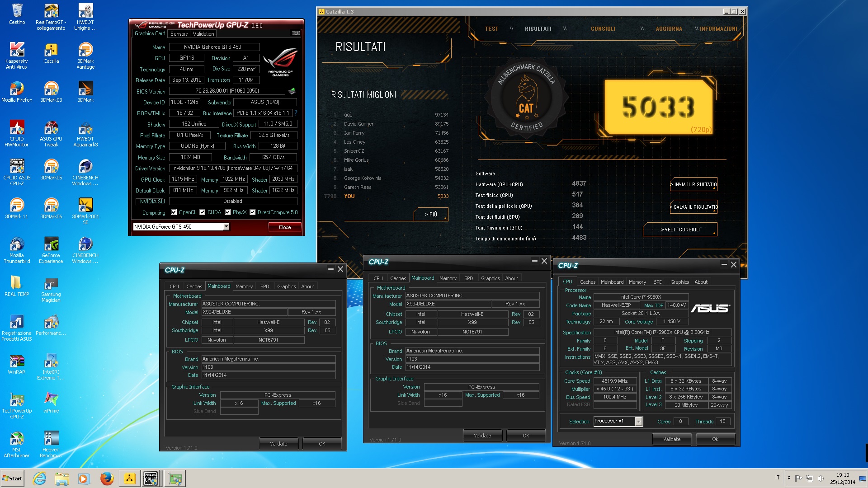Open Processor #1 selection dropdown in CPU-Z

[638, 421]
